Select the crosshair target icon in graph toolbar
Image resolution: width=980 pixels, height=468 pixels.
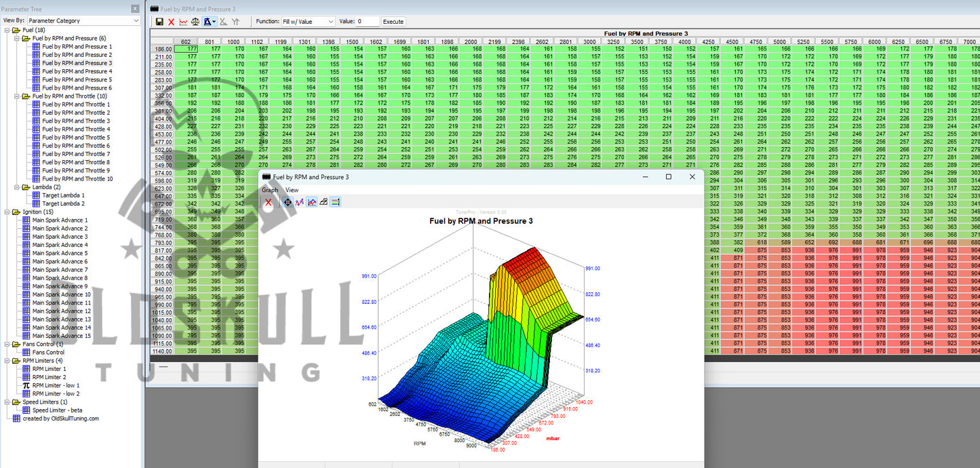[x=288, y=202]
